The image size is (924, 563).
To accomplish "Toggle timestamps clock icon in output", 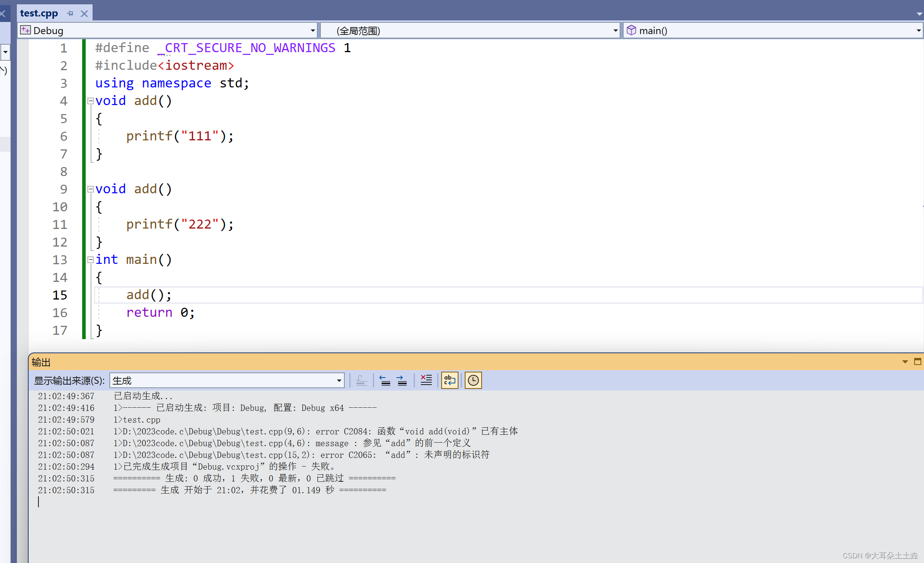I will pyautogui.click(x=473, y=380).
